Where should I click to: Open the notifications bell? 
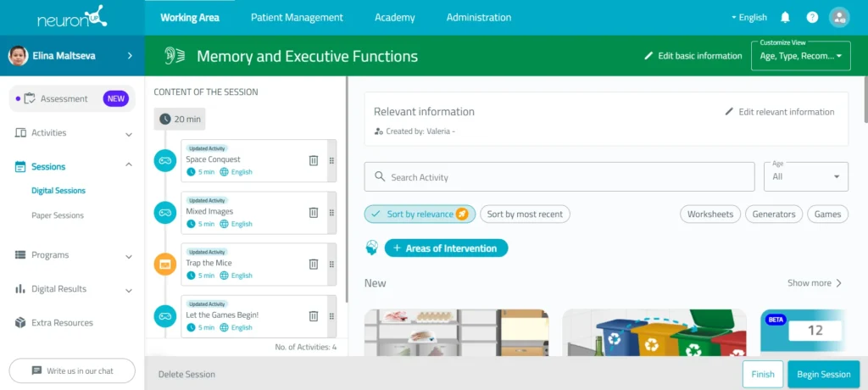click(785, 17)
